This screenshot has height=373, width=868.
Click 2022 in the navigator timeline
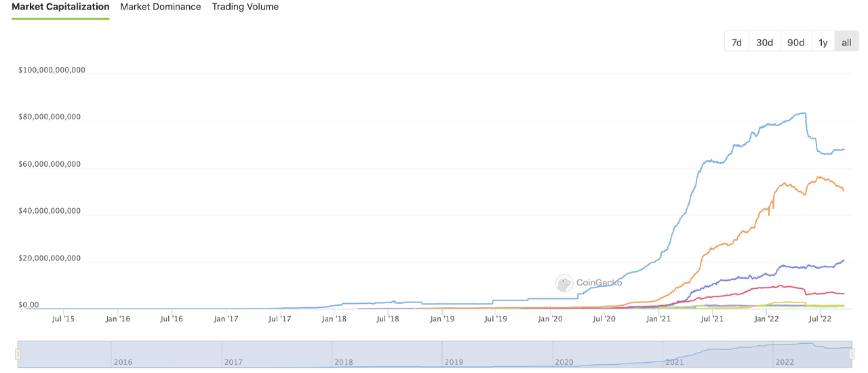point(785,362)
